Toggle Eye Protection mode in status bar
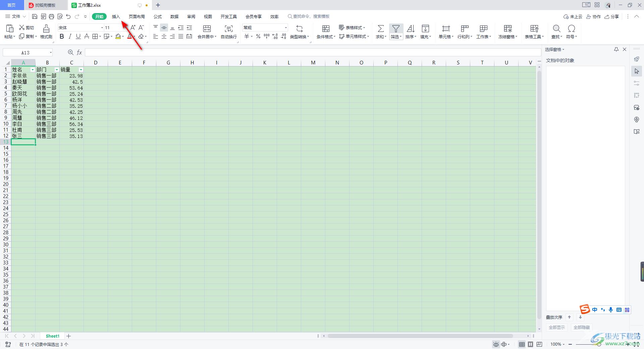644x349 pixels. [496, 344]
